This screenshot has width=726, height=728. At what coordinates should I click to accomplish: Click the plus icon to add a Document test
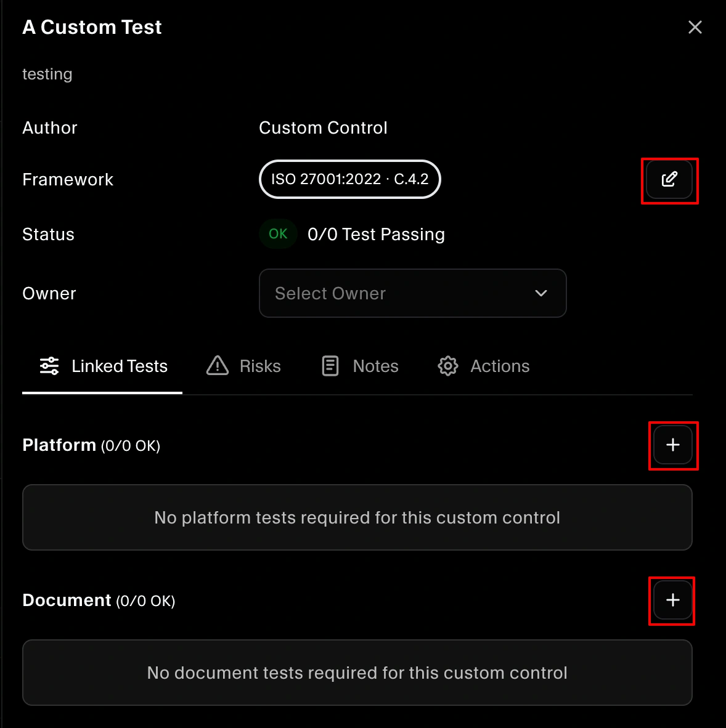(672, 601)
